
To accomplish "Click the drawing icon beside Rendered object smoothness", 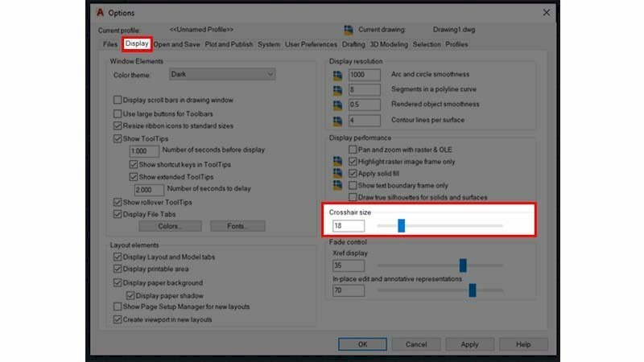I will (337, 105).
